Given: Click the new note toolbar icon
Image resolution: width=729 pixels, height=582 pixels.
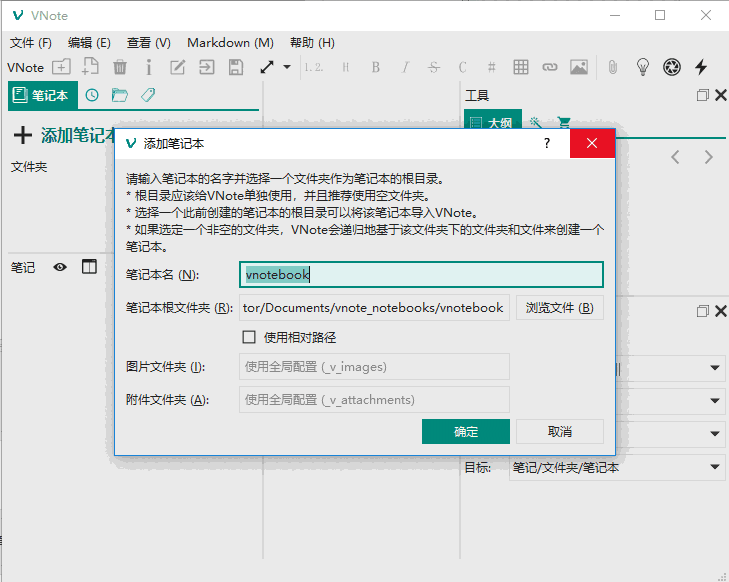Looking at the screenshot, I should pyautogui.click(x=90, y=66).
